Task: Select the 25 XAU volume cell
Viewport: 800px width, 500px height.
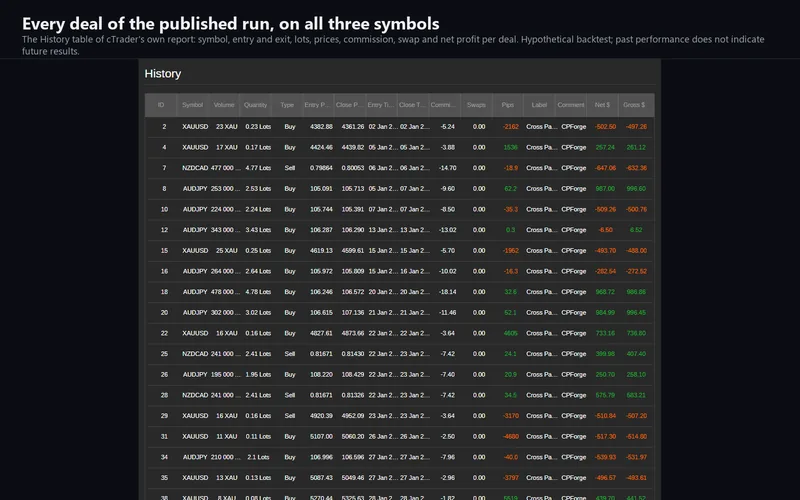Action: (x=227, y=251)
